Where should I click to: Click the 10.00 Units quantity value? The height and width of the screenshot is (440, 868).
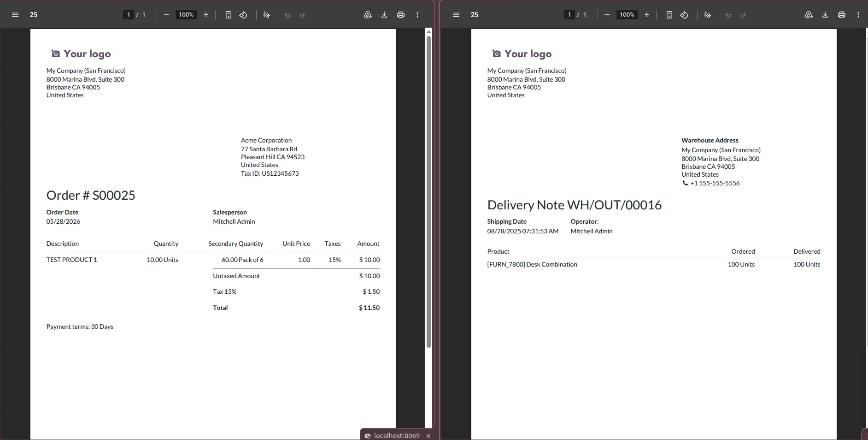pyautogui.click(x=163, y=260)
